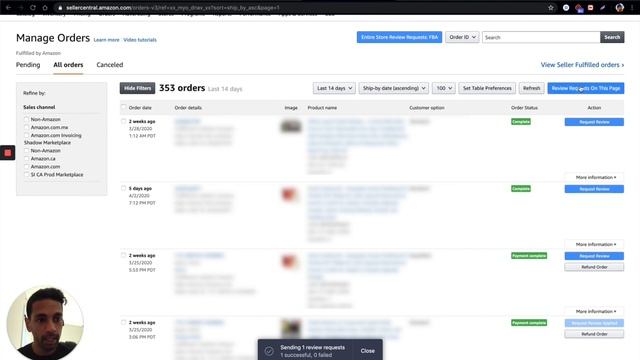Click the order search input field
Image resolution: width=640 pixels, height=360 pixels.
tap(541, 37)
